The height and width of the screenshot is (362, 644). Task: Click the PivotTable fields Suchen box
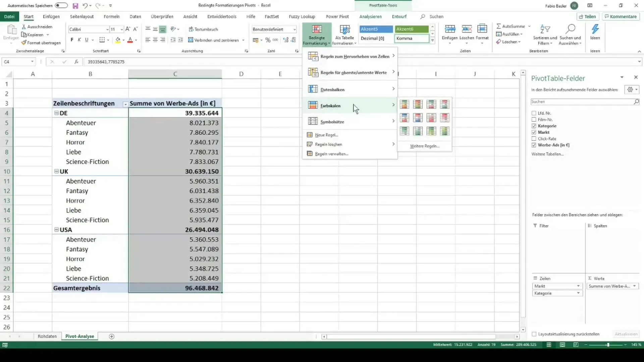pyautogui.click(x=585, y=102)
